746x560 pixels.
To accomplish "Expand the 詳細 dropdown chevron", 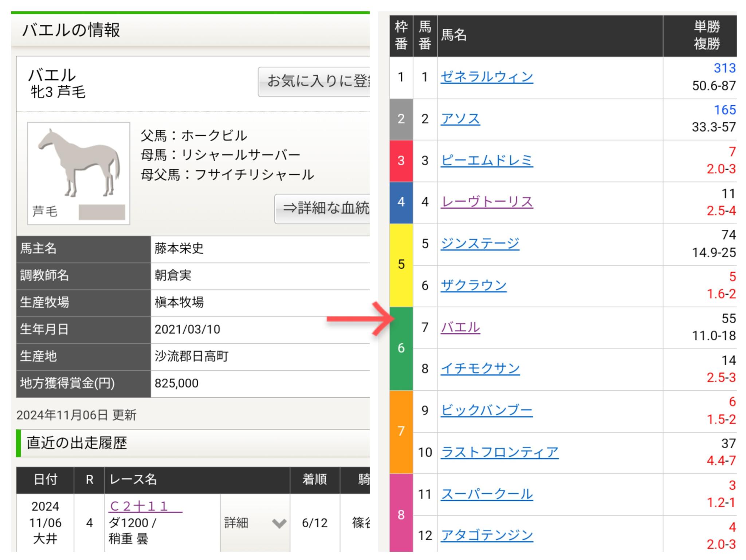I will [x=279, y=523].
